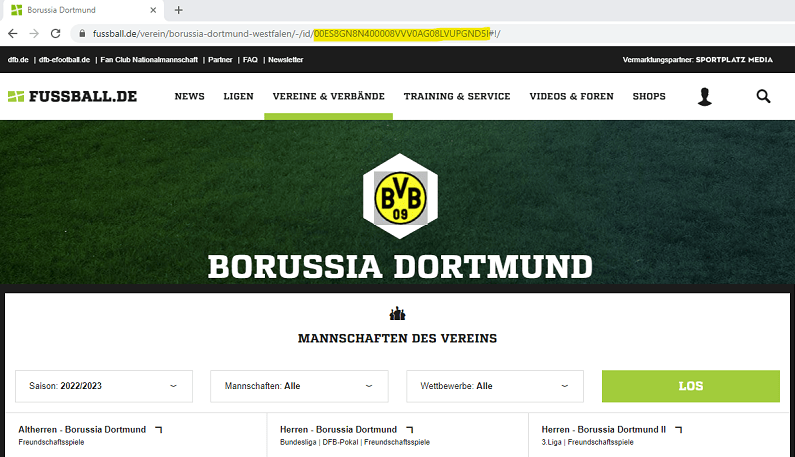Screen dimensions: 795x457
Task: Click the browser back arrow
Action: click(x=13, y=33)
